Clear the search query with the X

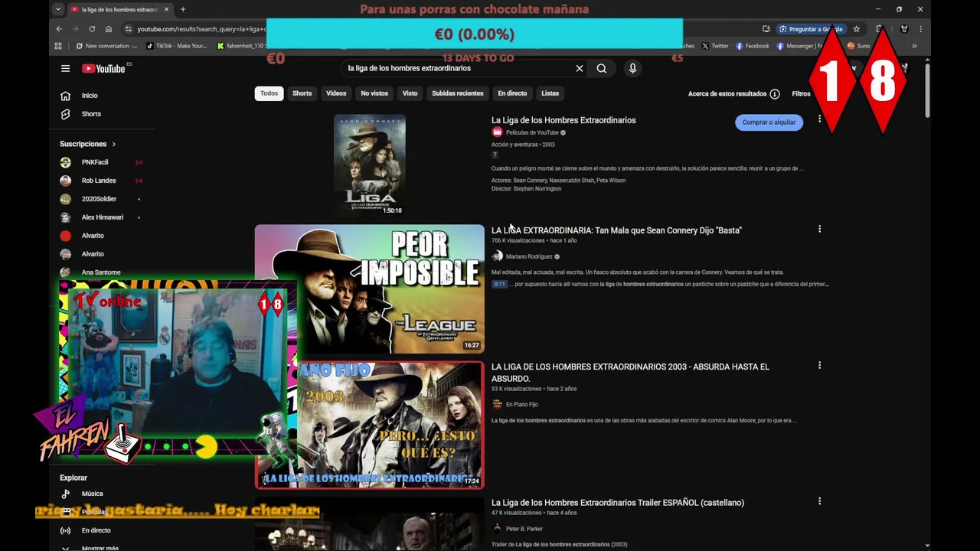click(580, 68)
